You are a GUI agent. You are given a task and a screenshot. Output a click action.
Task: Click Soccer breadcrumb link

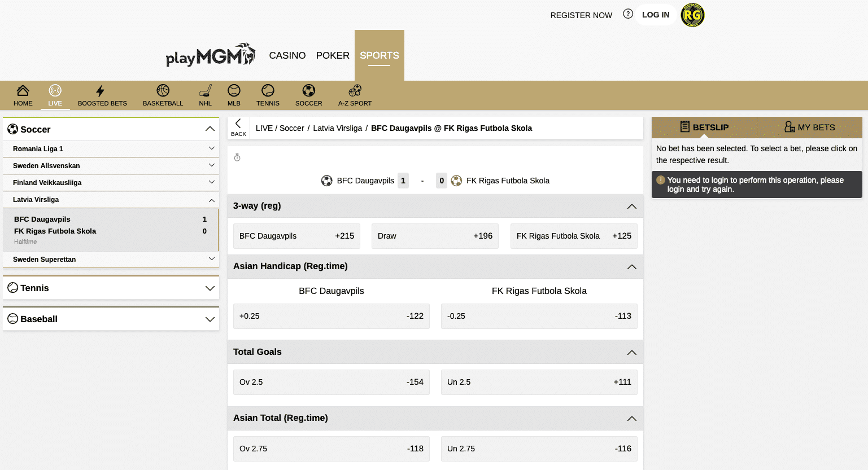point(292,128)
